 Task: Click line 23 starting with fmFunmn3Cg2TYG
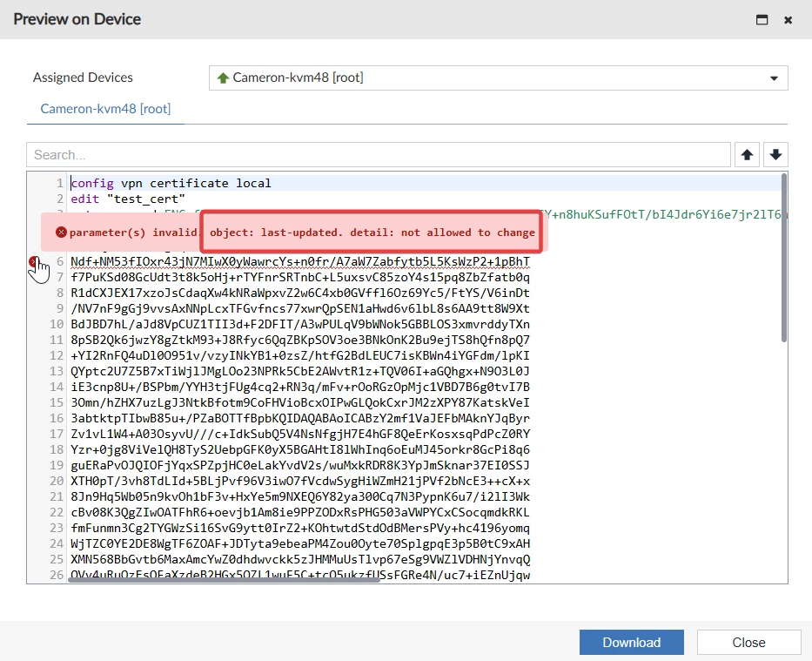[300, 528]
